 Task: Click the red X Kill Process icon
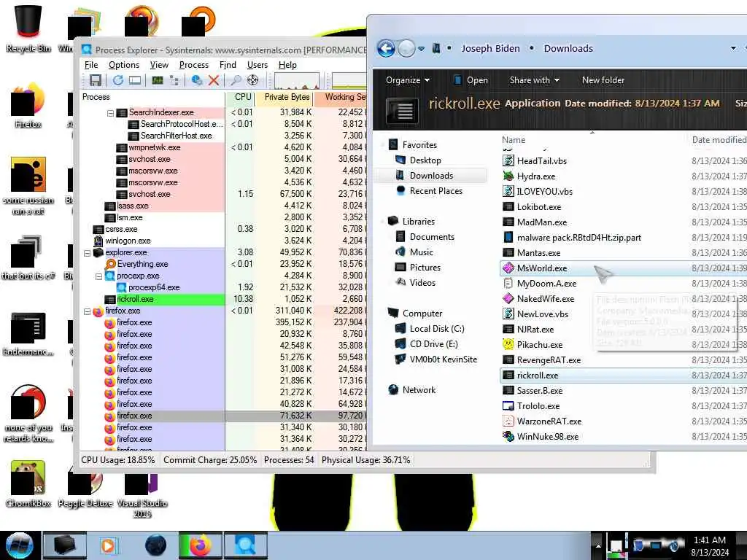click(x=214, y=80)
